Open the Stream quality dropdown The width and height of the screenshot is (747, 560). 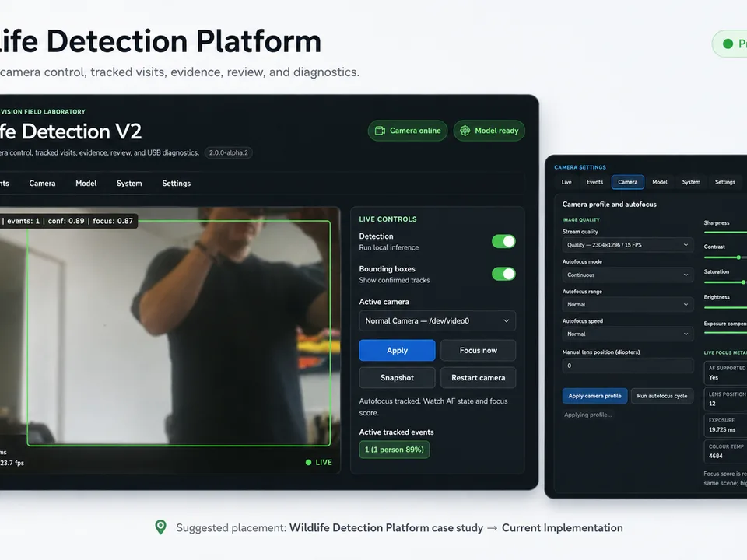point(627,245)
